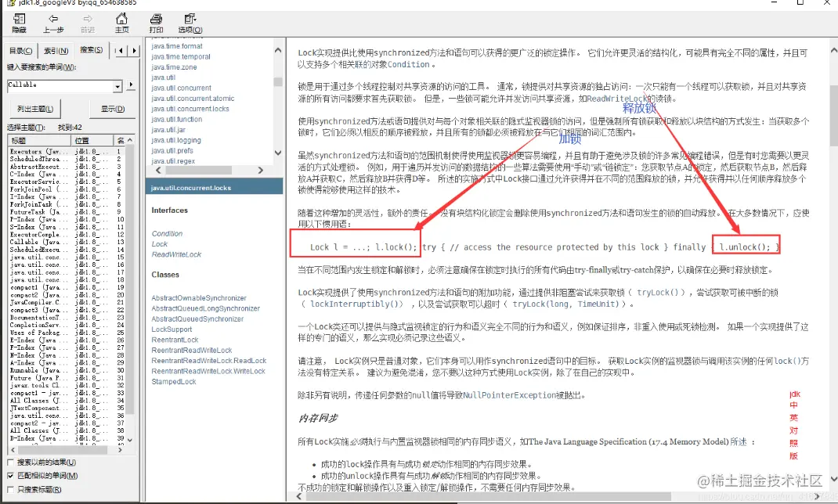Open the AbstractQueuedLongSynchronizer class link
Image resolution: width=838 pixels, height=504 pixels.
click(205, 308)
